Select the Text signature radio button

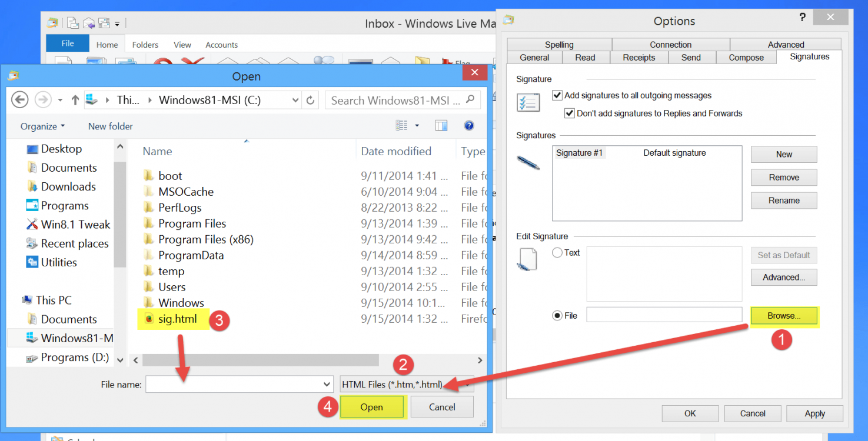click(x=557, y=253)
